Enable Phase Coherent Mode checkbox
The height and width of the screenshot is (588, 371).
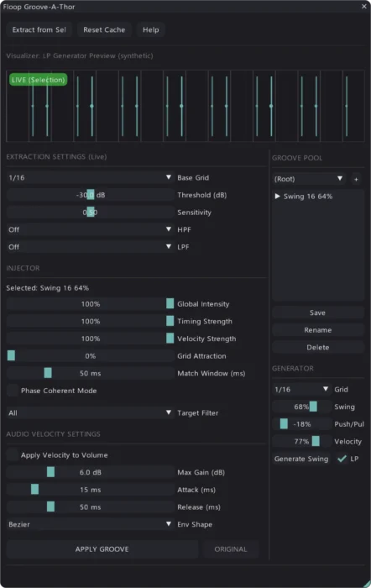(13, 391)
